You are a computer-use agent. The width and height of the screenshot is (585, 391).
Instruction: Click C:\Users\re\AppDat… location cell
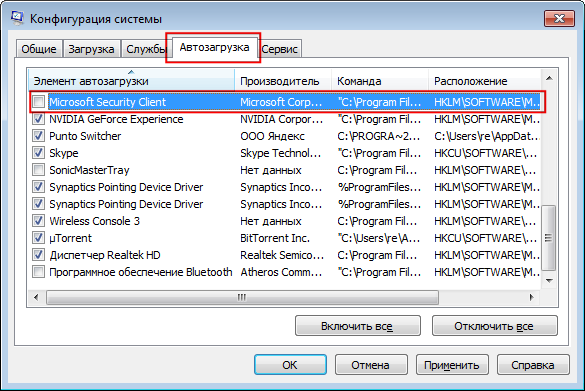[487, 136]
